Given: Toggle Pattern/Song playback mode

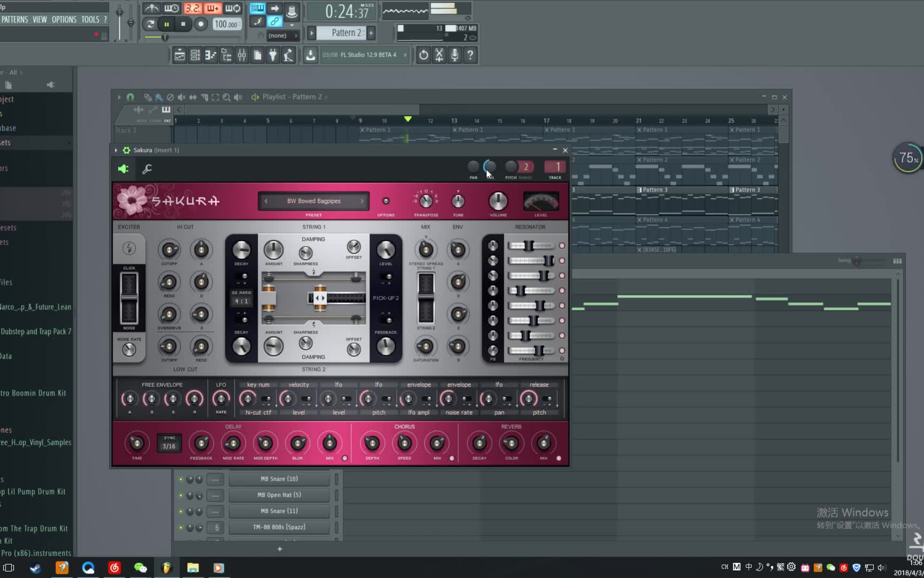Looking at the screenshot, I should click(150, 24).
